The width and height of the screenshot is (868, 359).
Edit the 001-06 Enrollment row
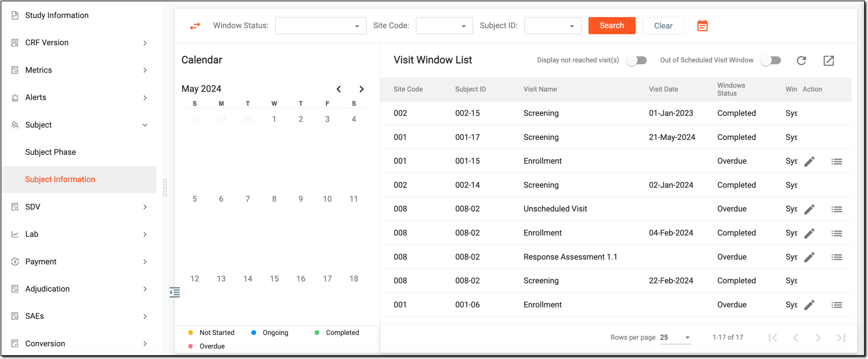(809, 305)
